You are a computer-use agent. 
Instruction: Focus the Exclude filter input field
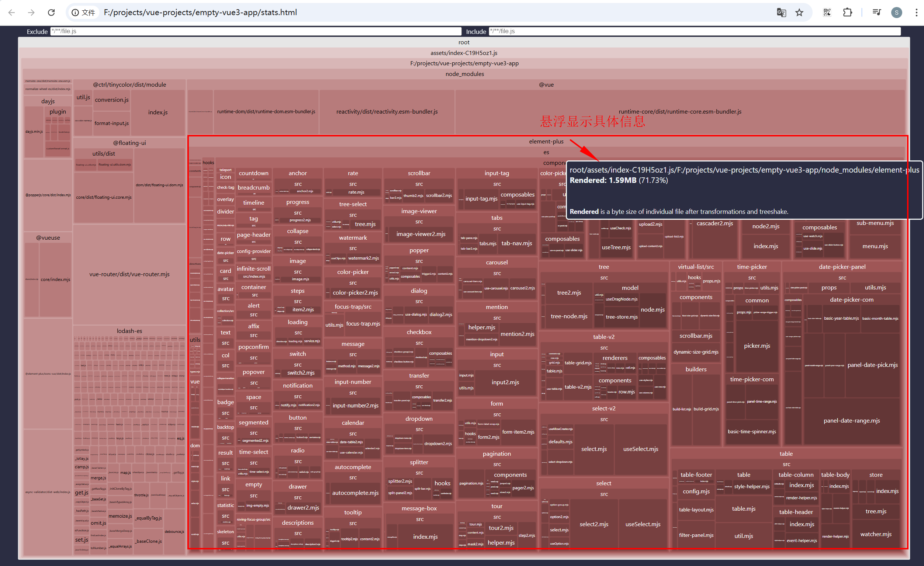(256, 31)
